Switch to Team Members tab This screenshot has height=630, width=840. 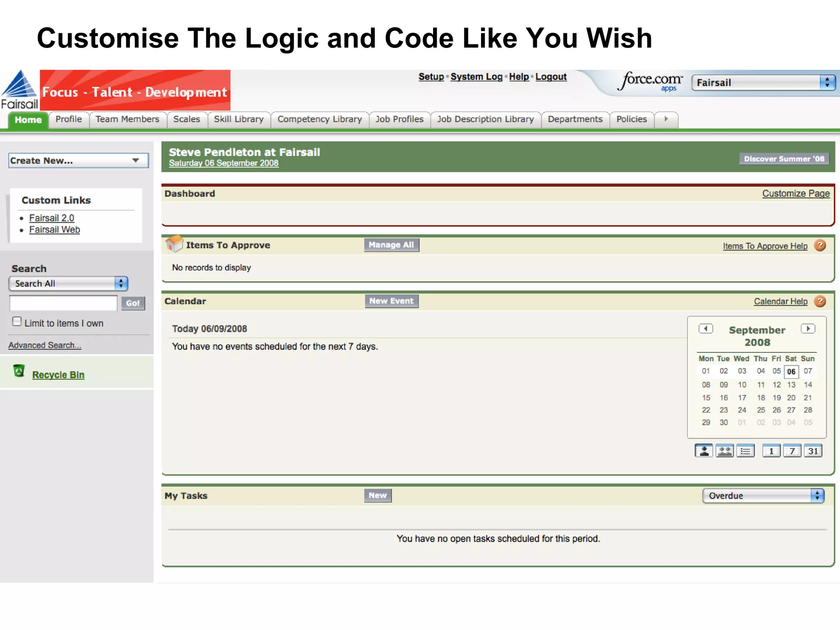[128, 119]
